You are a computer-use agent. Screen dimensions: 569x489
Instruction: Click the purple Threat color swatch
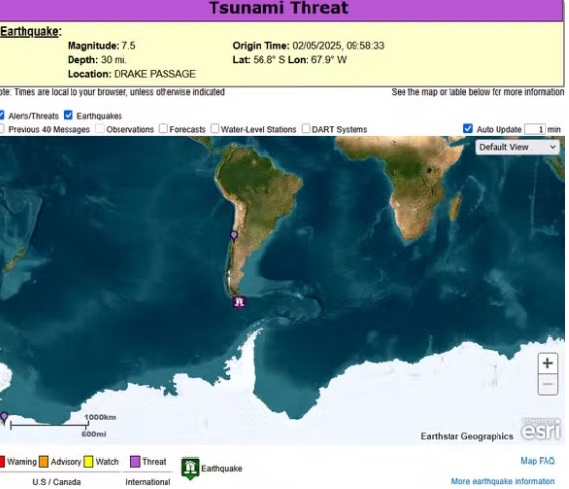point(135,462)
